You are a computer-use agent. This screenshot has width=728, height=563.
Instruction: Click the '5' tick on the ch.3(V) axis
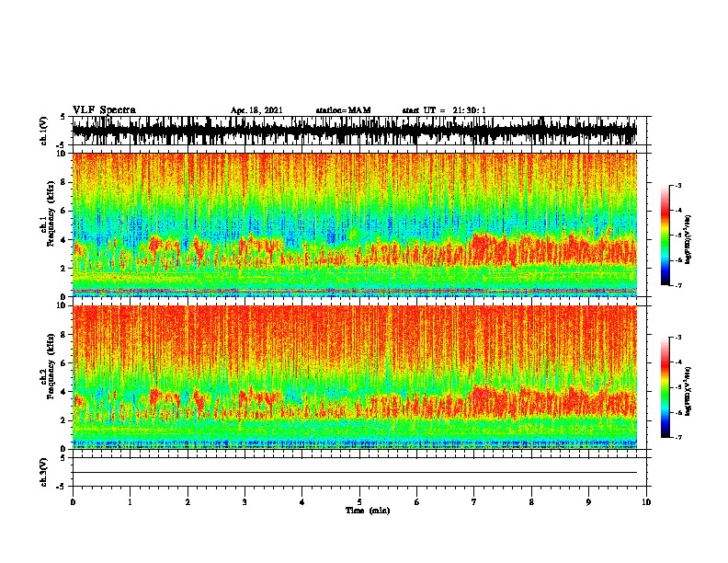click(x=63, y=458)
